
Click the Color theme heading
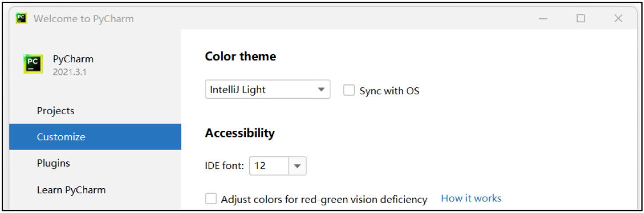pos(240,56)
